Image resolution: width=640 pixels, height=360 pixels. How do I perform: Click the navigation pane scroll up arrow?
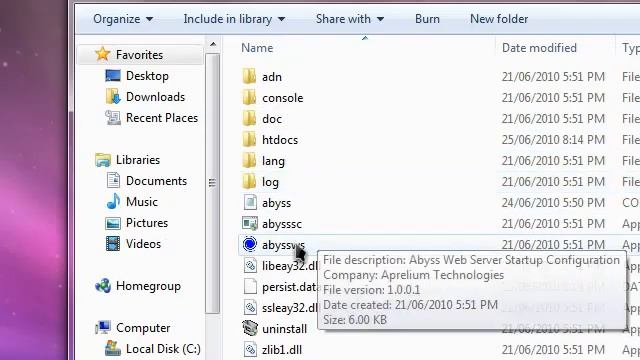point(213,44)
